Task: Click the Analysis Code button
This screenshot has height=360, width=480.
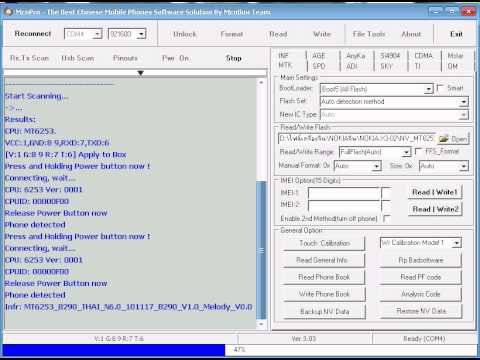Action: (x=421, y=295)
